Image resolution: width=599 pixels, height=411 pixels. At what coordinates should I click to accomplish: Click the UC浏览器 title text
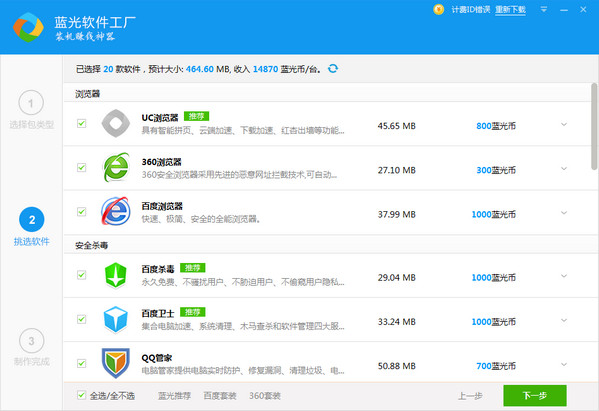(x=160, y=118)
